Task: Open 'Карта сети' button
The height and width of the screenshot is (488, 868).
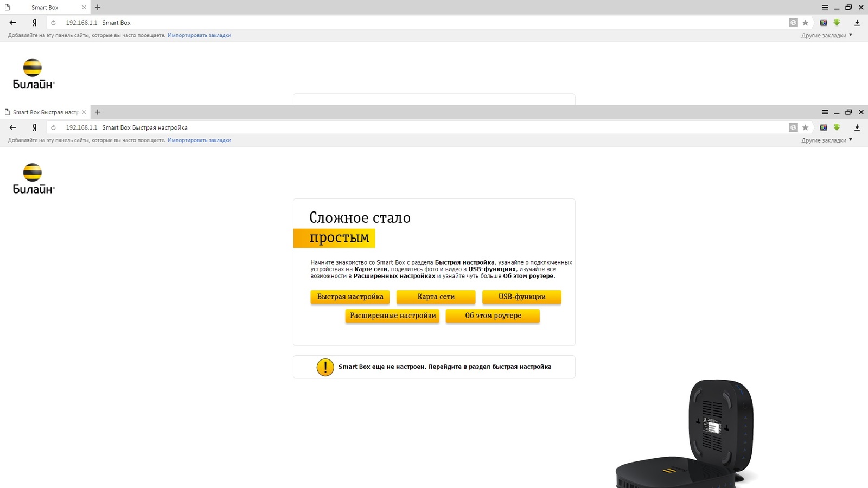Action: pos(436,297)
